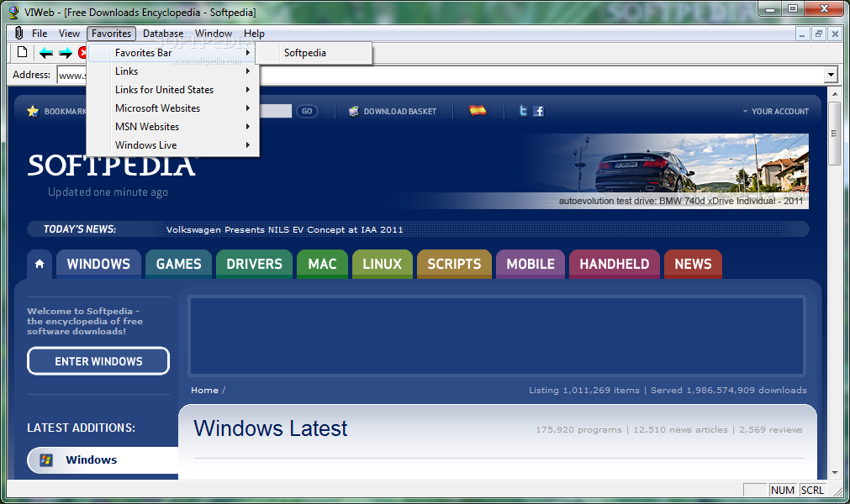Click the scrollbar down arrow
This screenshot has width=850, height=504.
(x=834, y=473)
